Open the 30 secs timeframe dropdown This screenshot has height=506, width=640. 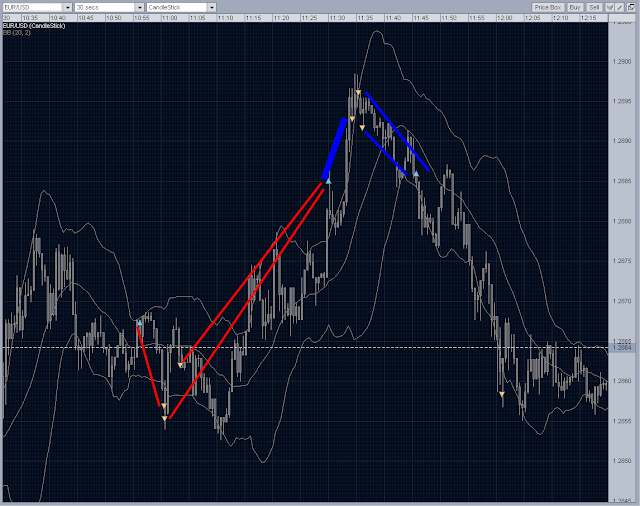tap(109, 7)
